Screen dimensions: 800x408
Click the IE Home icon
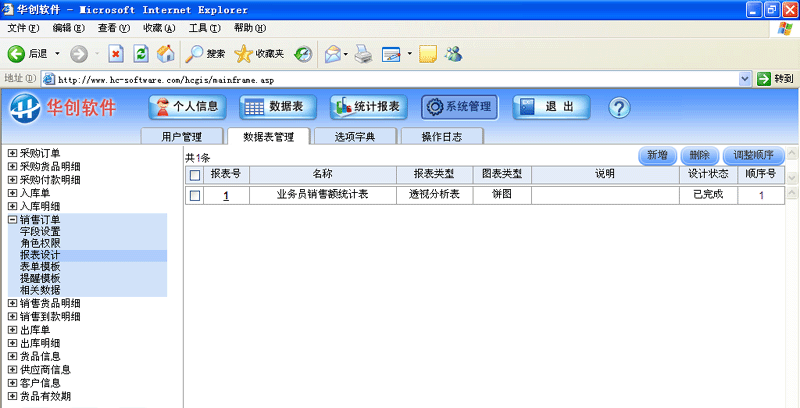(x=166, y=53)
